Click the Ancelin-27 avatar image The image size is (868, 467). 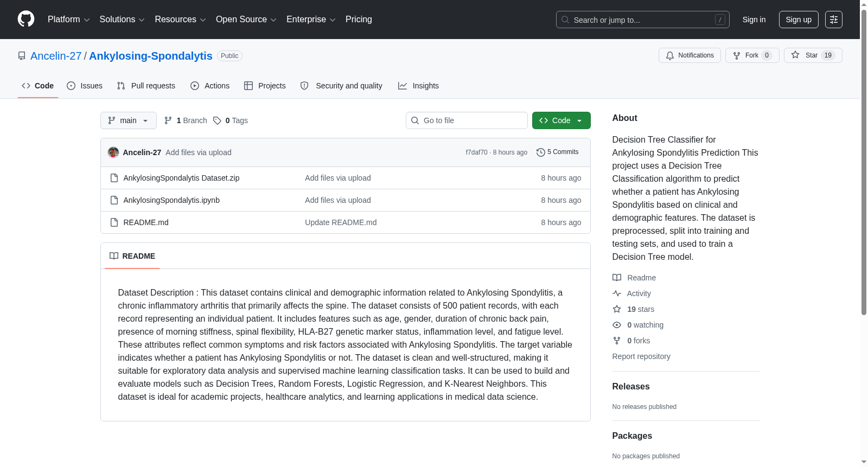(113, 152)
